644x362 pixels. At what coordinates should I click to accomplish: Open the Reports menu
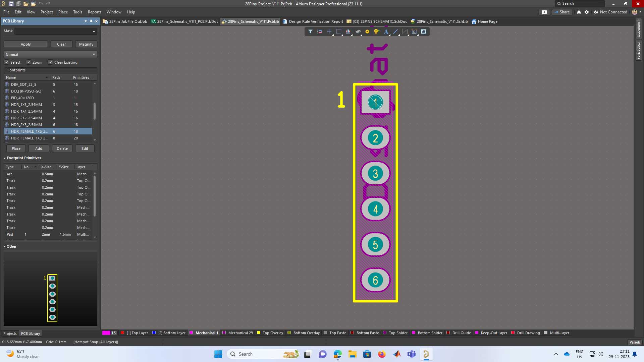(94, 12)
